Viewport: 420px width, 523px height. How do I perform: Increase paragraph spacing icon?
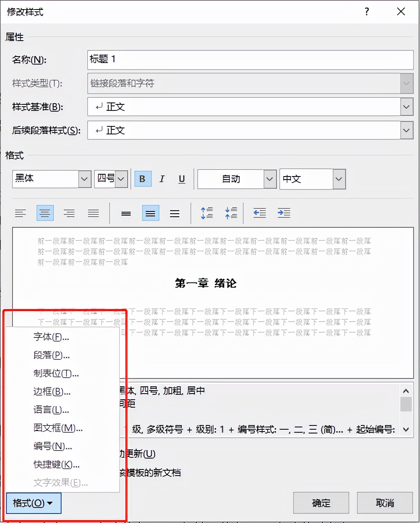[x=207, y=213]
